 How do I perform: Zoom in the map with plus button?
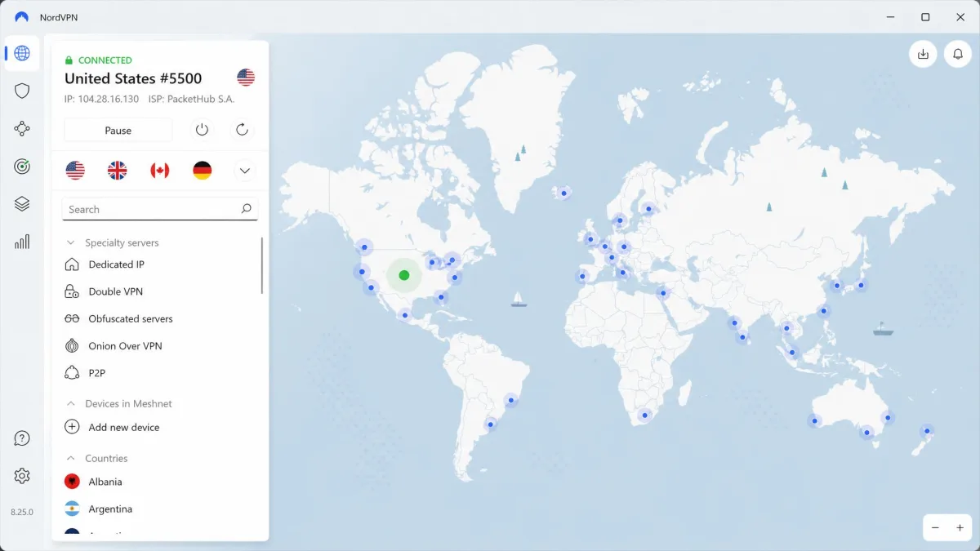(x=960, y=528)
